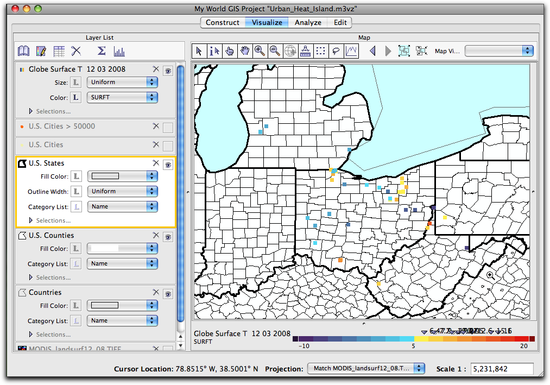Select the arrow pointer tool
Screen dimensions: 550x385
(x=199, y=51)
